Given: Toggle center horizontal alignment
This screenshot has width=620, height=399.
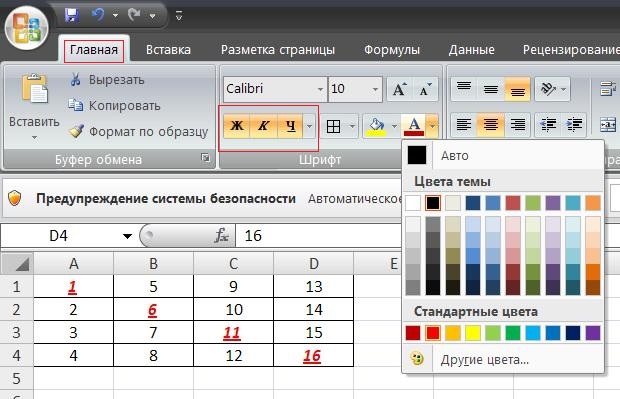Looking at the screenshot, I should 491,125.
